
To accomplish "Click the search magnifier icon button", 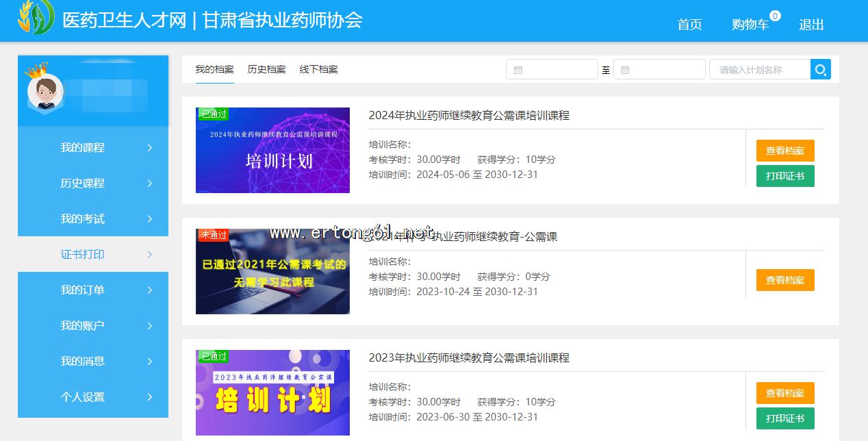I will point(820,69).
